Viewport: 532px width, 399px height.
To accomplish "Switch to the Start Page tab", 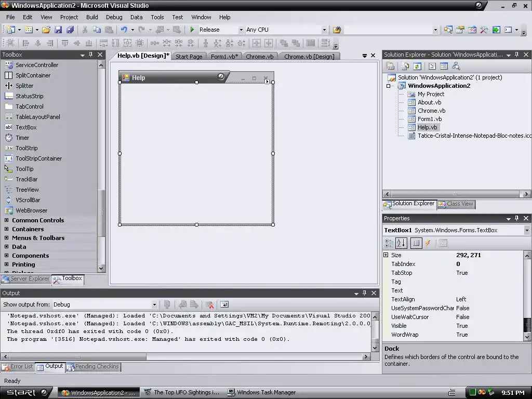I will coord(189,57).
